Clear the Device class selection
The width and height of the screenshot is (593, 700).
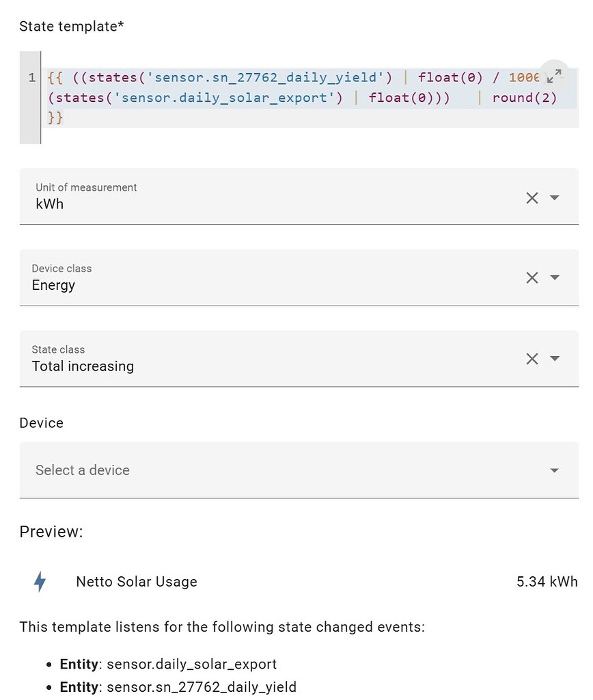532,278
